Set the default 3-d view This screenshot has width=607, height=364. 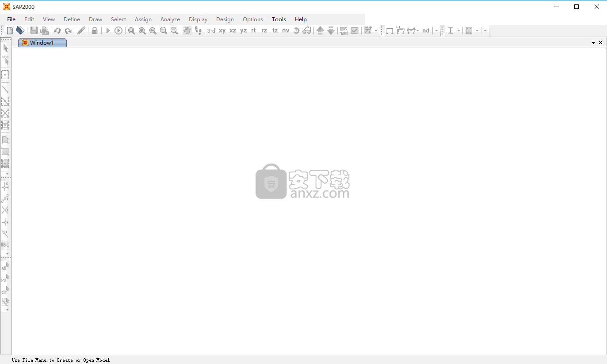point(211,30)
